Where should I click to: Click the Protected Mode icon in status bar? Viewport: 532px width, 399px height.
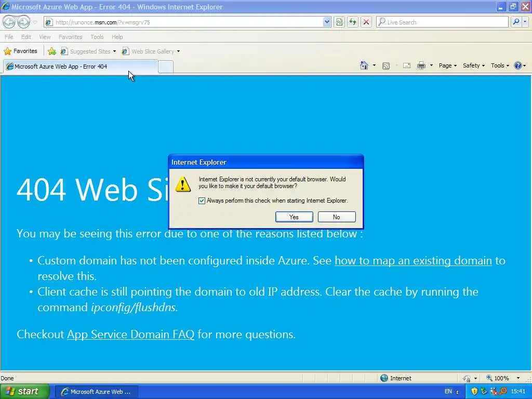467,378
